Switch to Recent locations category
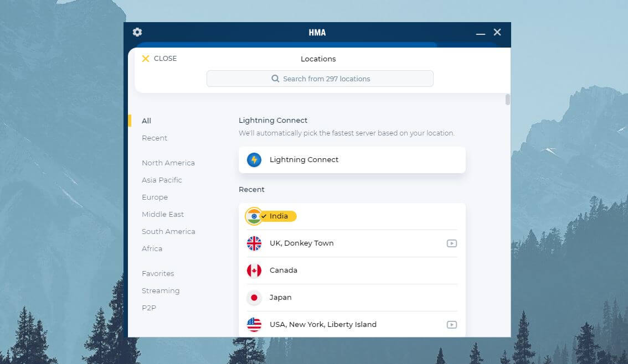 tap(154, 138)
